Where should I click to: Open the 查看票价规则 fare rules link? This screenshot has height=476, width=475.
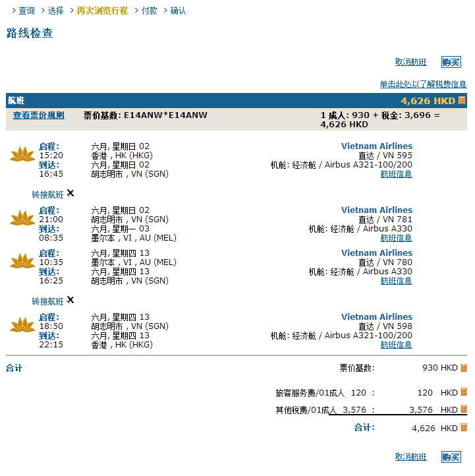tap(39, 115)
